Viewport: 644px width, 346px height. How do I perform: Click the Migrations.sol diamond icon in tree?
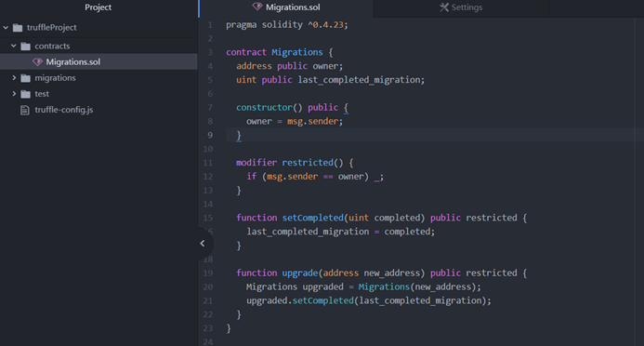[x=37, y=62]
